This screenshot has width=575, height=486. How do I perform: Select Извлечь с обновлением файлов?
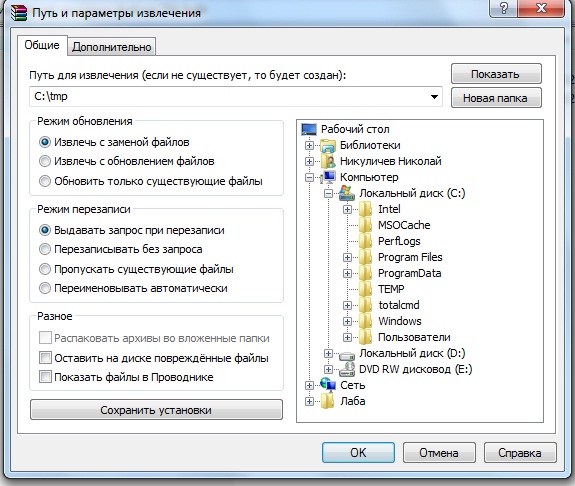click(45, 161)
